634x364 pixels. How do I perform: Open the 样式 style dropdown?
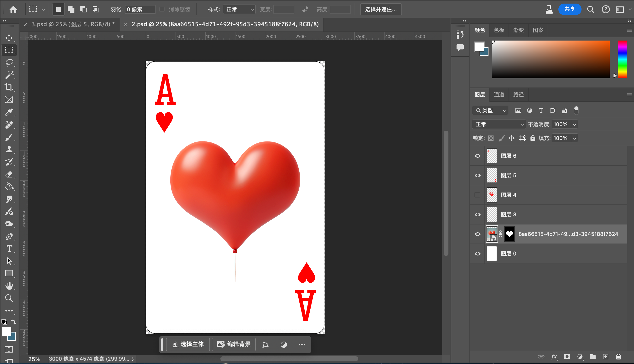point(239,10)
